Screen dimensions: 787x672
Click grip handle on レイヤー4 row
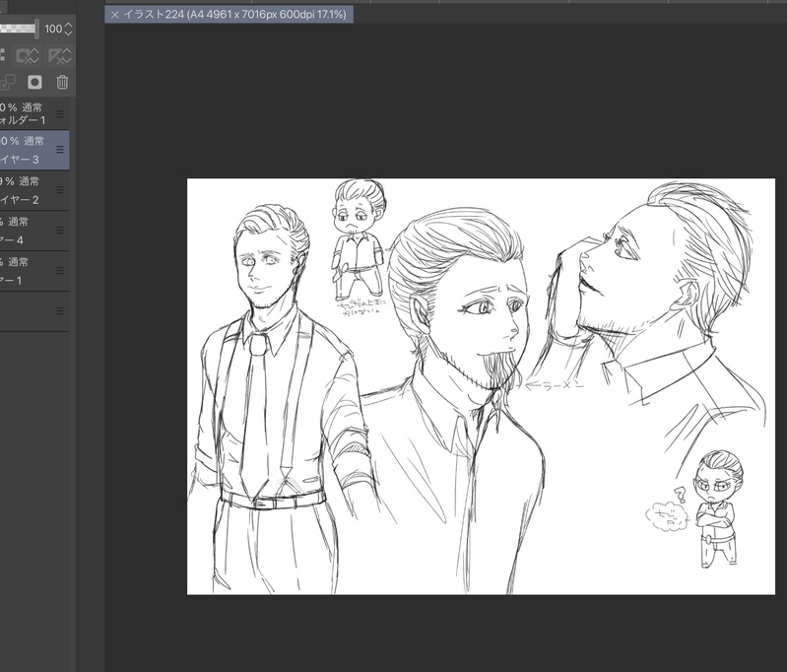[x=60, y=231]
